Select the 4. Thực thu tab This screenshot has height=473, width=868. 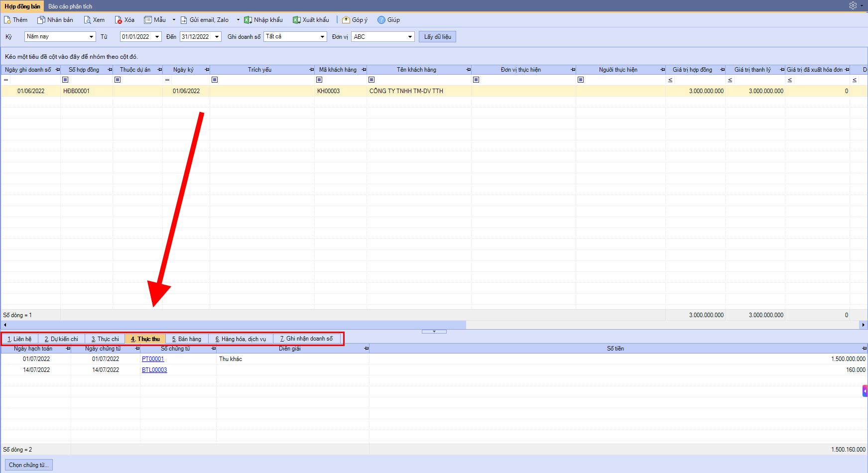click(x=145, y=339)
